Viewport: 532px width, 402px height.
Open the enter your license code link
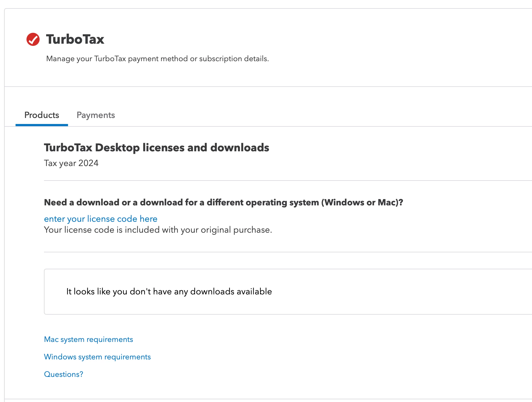101,219
